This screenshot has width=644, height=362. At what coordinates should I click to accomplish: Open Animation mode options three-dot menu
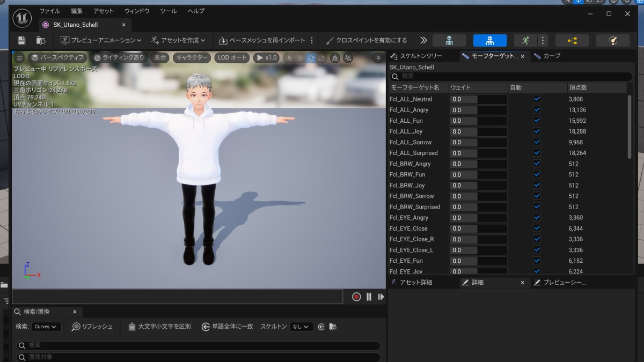pyautogui.click(x=543, y=40)
